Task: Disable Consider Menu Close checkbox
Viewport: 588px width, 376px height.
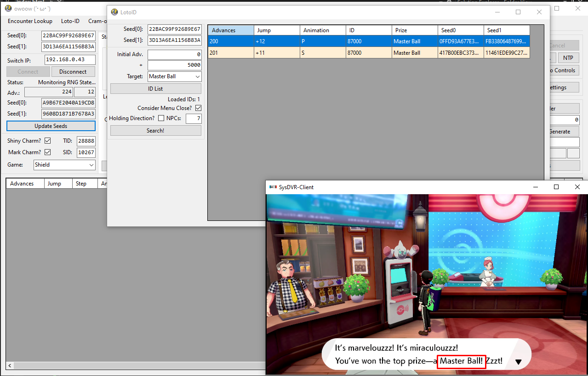Action: tap(198, 108)
